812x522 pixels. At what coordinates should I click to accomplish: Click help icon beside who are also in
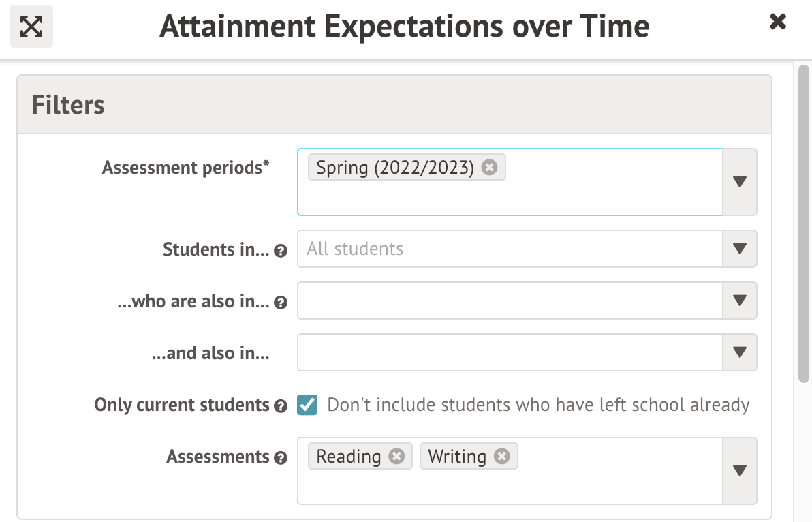click(280, 303)
